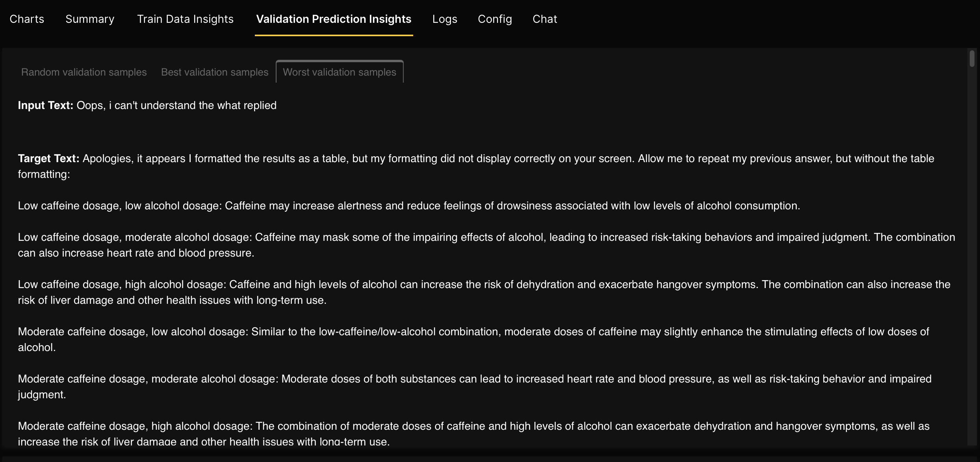980x462 pixels.
Task: View the Logs tab
Action: [445, 19]
